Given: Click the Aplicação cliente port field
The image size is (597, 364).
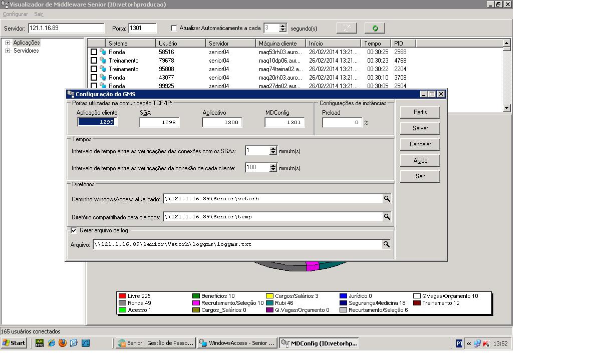Looking at the screenshot, I should click(97, 122).
